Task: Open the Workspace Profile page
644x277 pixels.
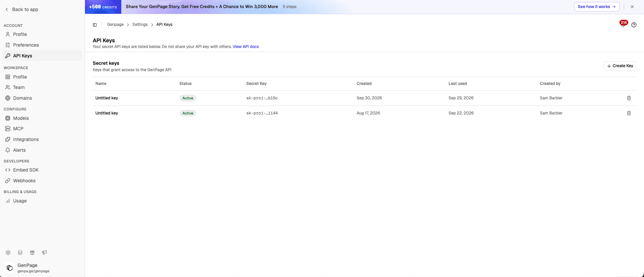Action: [42, 77]
